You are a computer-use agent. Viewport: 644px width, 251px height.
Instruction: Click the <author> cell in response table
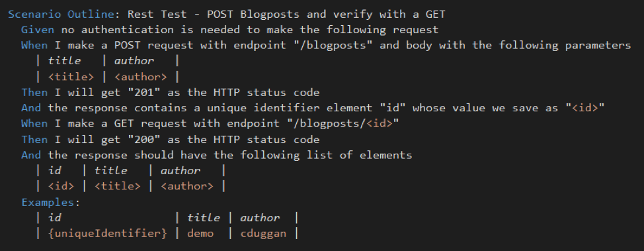[x=187, y=186]
